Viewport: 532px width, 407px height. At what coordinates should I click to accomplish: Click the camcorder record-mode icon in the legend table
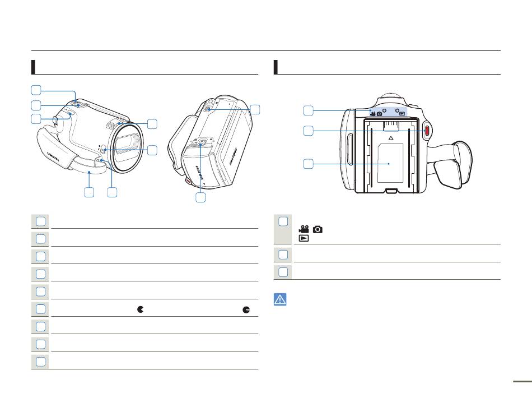tap(304, 229)
